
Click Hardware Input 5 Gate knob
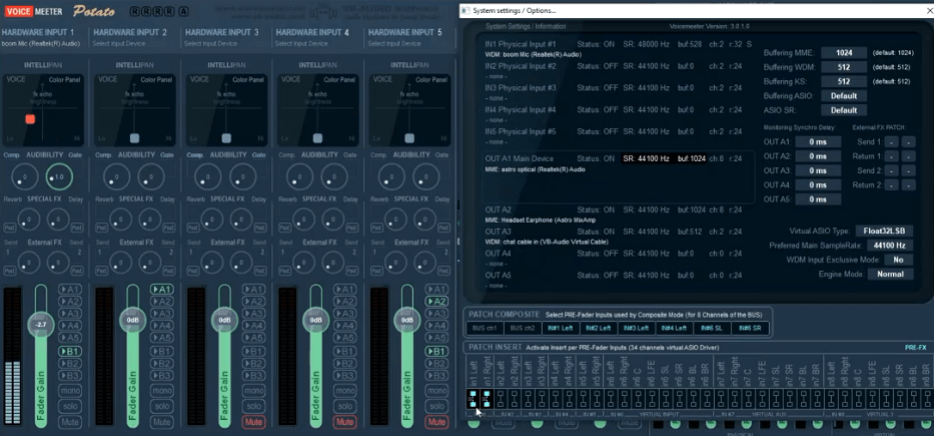click(x=426, y=177)
